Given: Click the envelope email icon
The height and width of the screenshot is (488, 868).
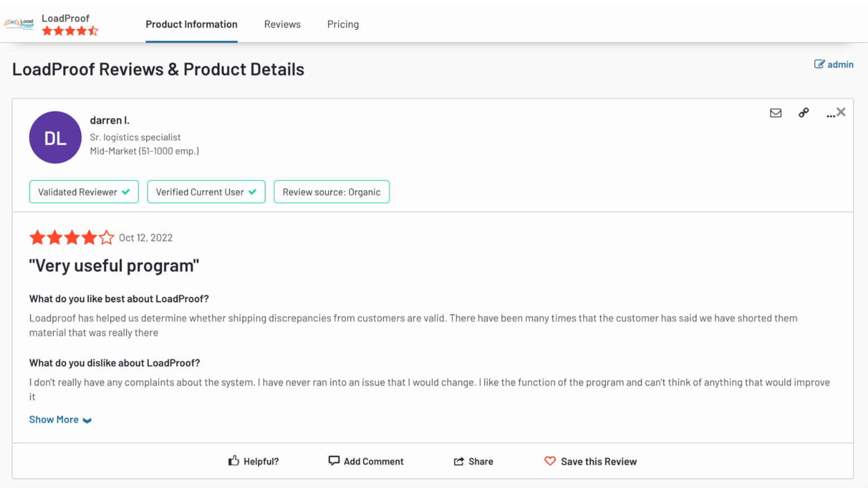Looking at the screenshot, I should coord(776,113).
